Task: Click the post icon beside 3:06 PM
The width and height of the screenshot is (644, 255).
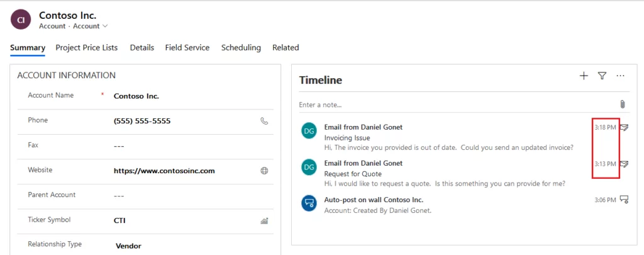Action: tap(625, 200)
